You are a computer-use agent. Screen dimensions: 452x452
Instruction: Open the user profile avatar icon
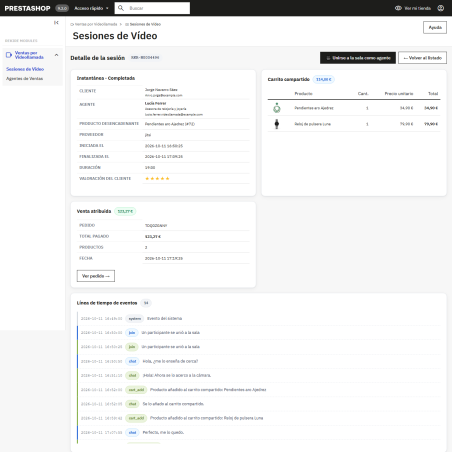(441, 8)
